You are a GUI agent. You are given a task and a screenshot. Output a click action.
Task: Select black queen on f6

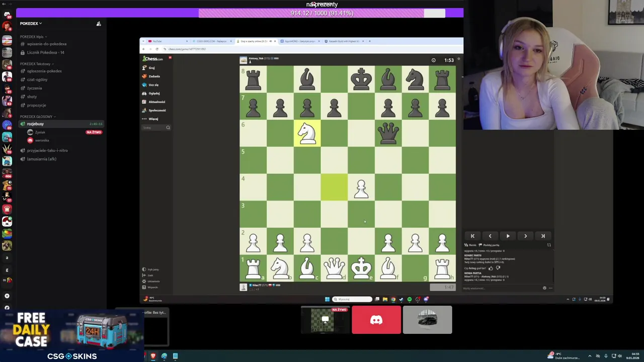(388, 133)
